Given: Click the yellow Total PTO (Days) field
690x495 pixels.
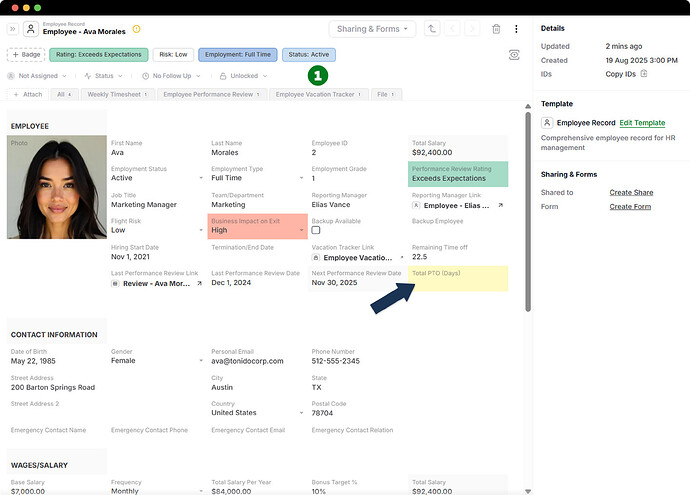Looking at the screenshot, I should pos(458,279).
